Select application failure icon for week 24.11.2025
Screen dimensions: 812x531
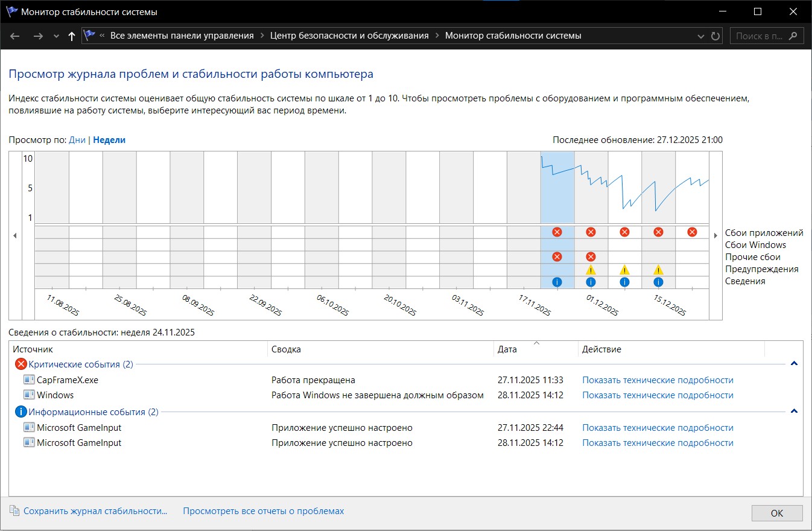(x=557, y=232)
